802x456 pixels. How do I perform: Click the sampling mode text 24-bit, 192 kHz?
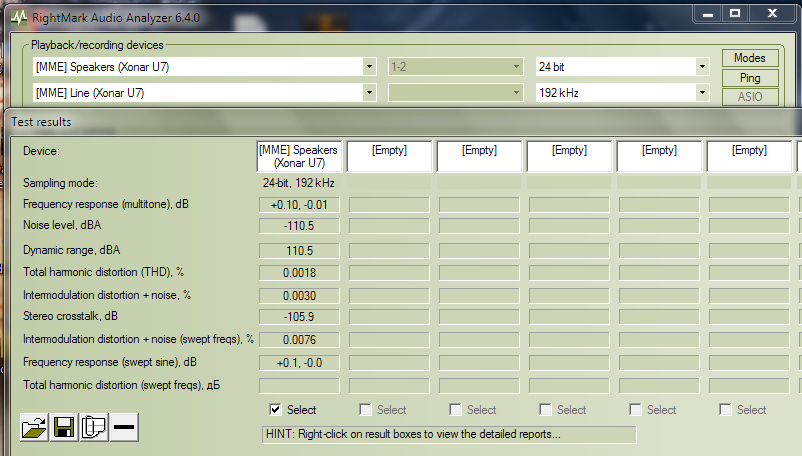299,183
